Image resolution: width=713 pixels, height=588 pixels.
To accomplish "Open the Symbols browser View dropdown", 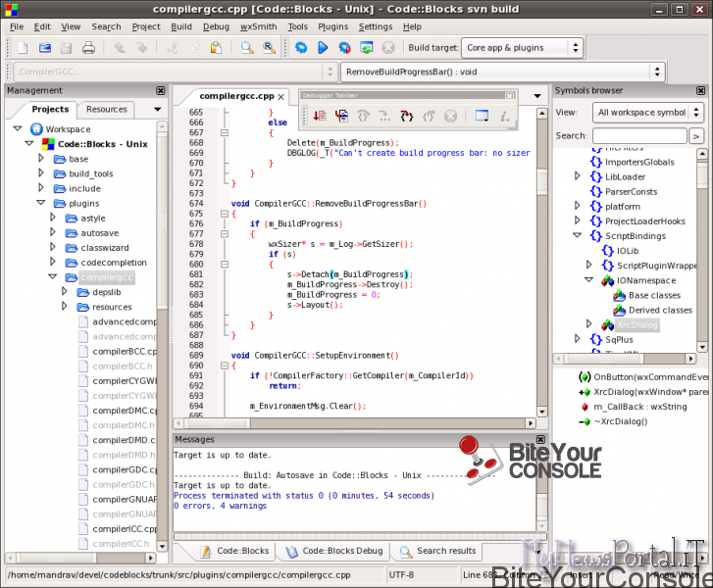I will pyautogui.click(x=648, y=113).
